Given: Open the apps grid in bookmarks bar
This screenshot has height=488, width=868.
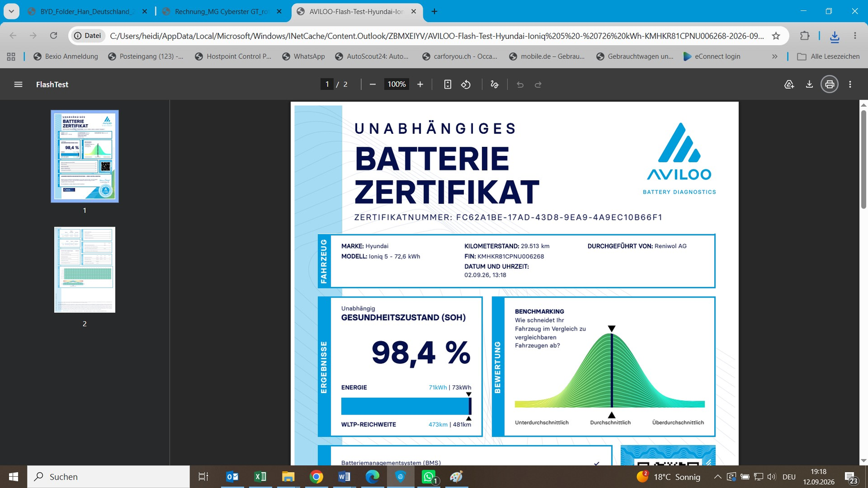Looking at the screenshot, I should click(x=11, y=56).
